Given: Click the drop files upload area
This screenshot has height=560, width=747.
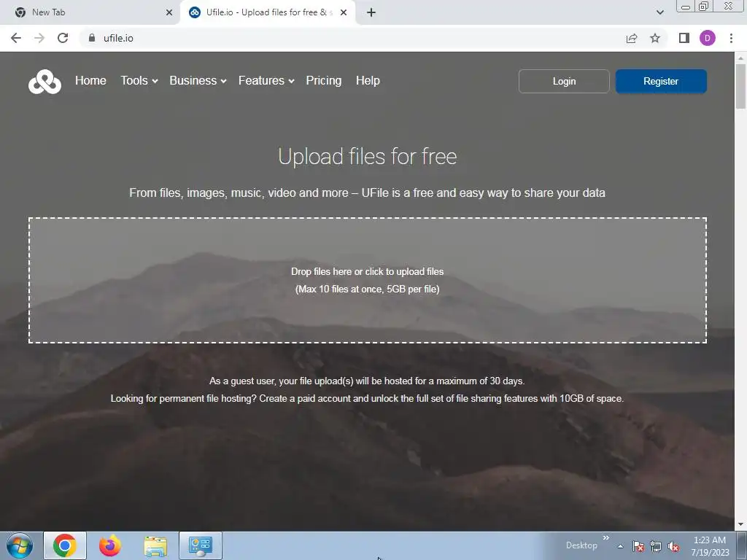Looking at the screenshot, I should coord(368,281).
